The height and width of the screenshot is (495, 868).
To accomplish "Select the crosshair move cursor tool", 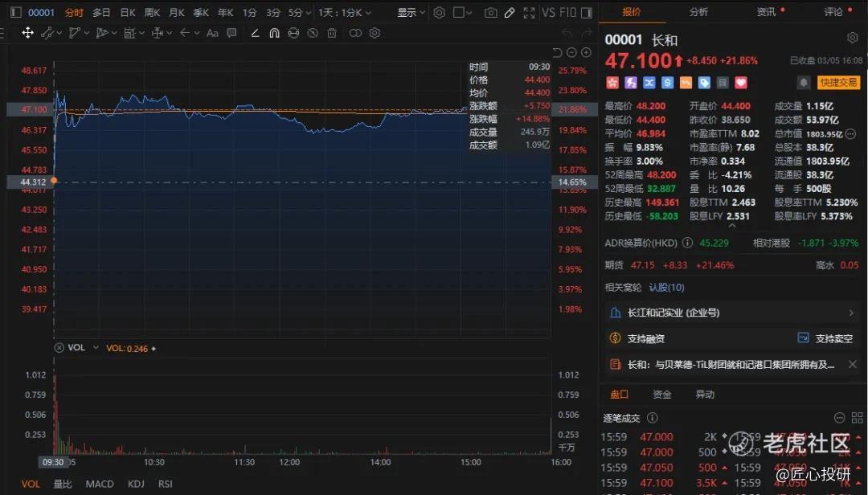I will tap(27, 33).
